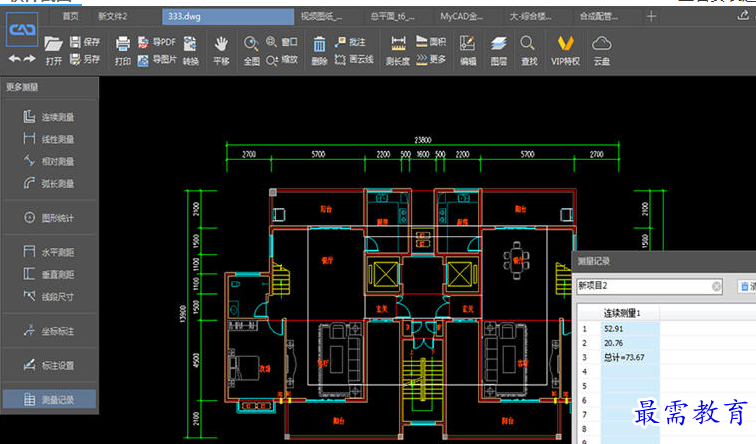
Task: Click the 23800 total dimension label
Action: (x=423, y=140)
